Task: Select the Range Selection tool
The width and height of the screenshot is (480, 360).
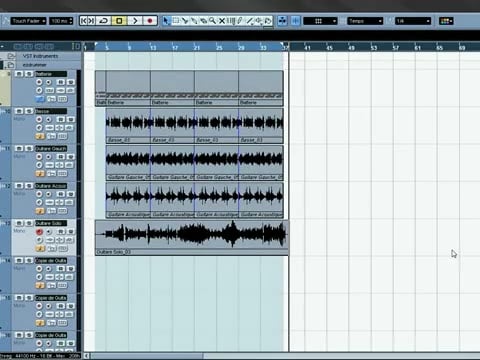Action: click(x=175, y=21)
